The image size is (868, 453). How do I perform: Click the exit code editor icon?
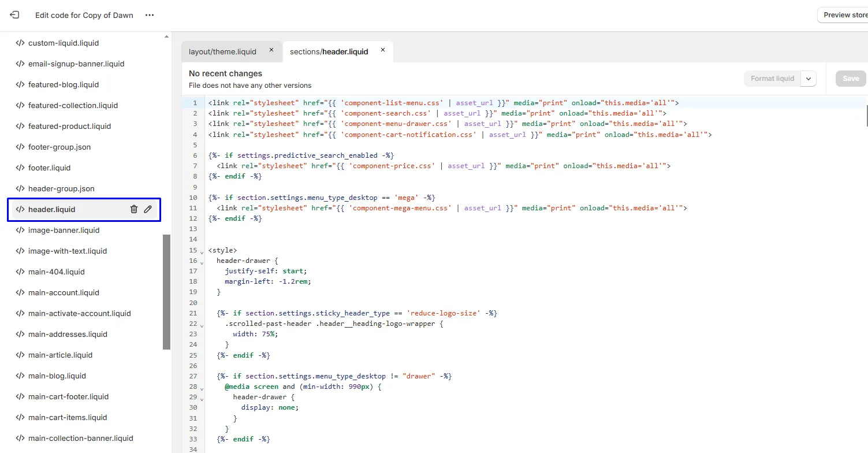(x=14, y=15)
